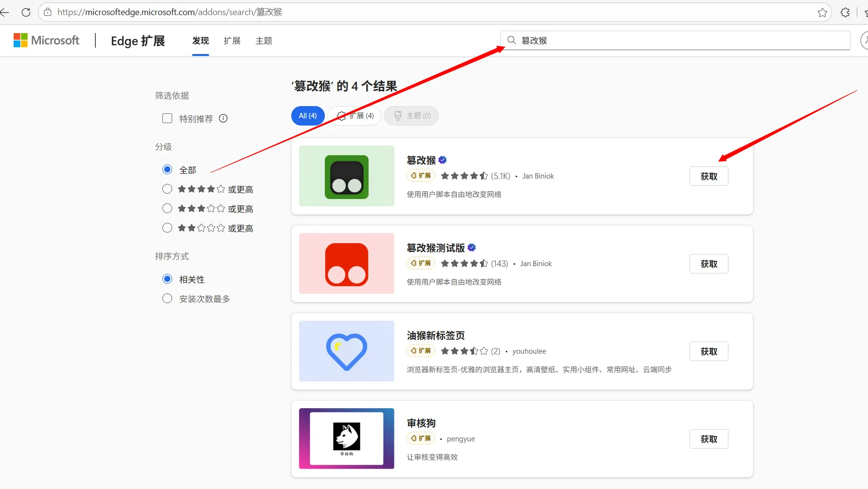The image size is (868, 489).
Task: Click the 获取 button for 篡改猴
Action: pos(709,176)
